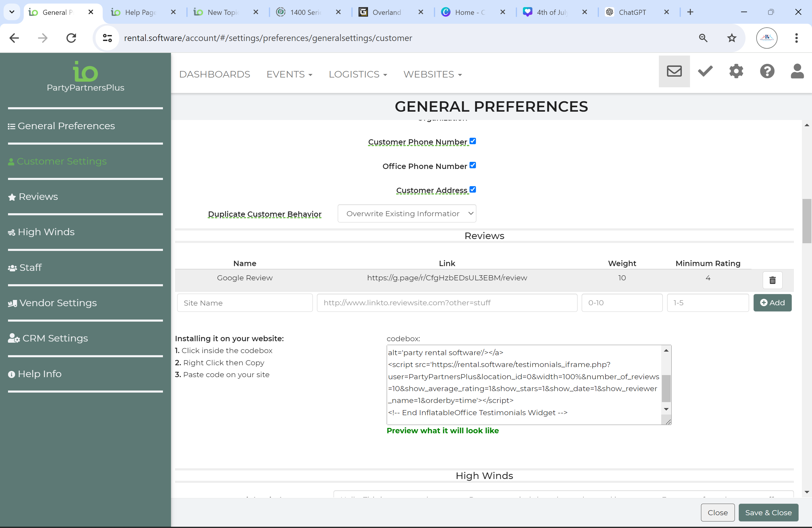The height and width of the screenshot is (528, 812).
Task: Open the Preview what it will look like link
Action: click(443, 430)
